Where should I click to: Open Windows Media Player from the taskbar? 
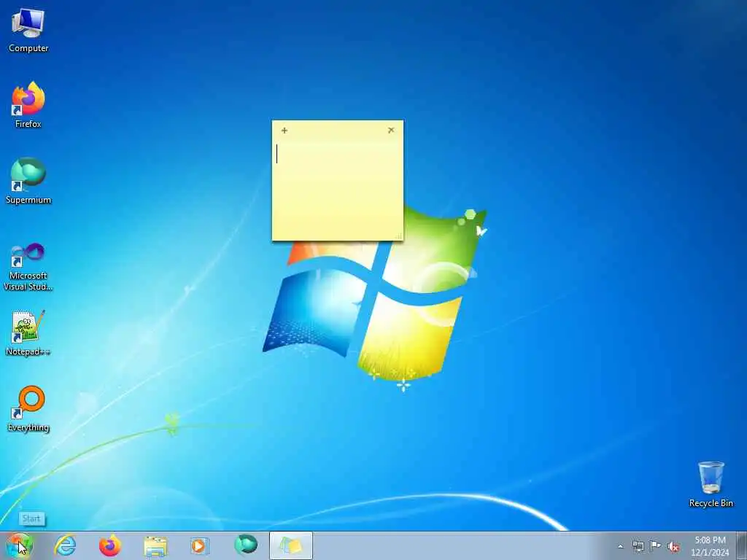point(200,545)
